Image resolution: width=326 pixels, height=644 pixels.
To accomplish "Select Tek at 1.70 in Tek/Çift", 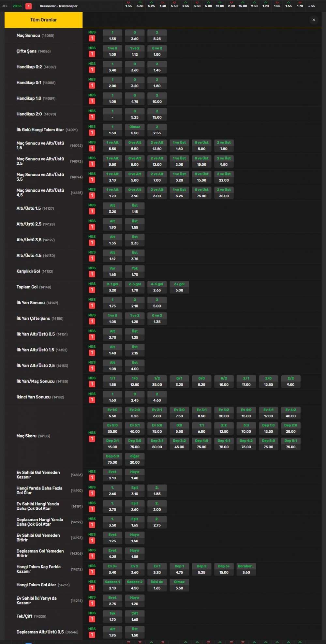I will coord(112,617).
